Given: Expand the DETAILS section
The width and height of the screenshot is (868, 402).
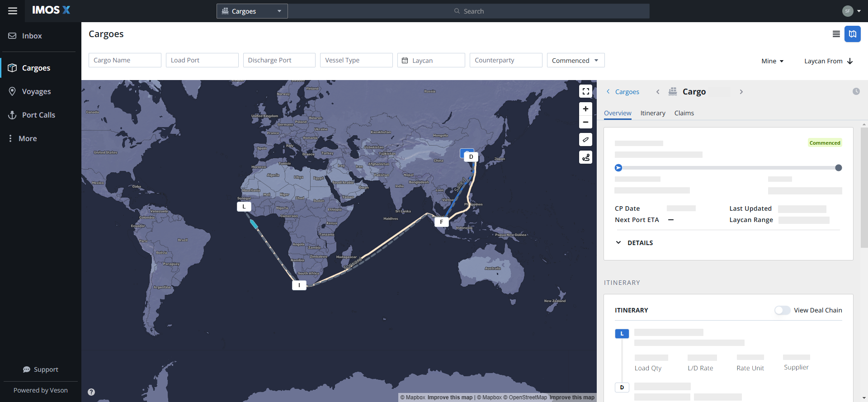Looking at the screenshot, I should pos(634,243).
